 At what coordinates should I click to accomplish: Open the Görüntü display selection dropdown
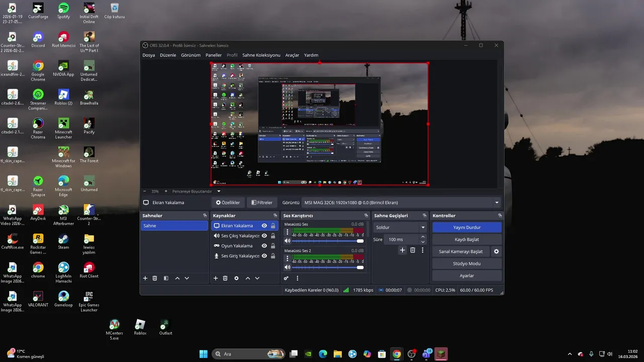pos(401,203)
